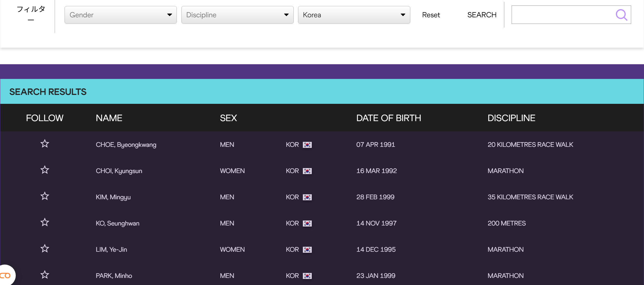Follow CHOE, Byeongkwang with star icon
The height and width of the screenshot is (285, 644).
click(45, 144)
